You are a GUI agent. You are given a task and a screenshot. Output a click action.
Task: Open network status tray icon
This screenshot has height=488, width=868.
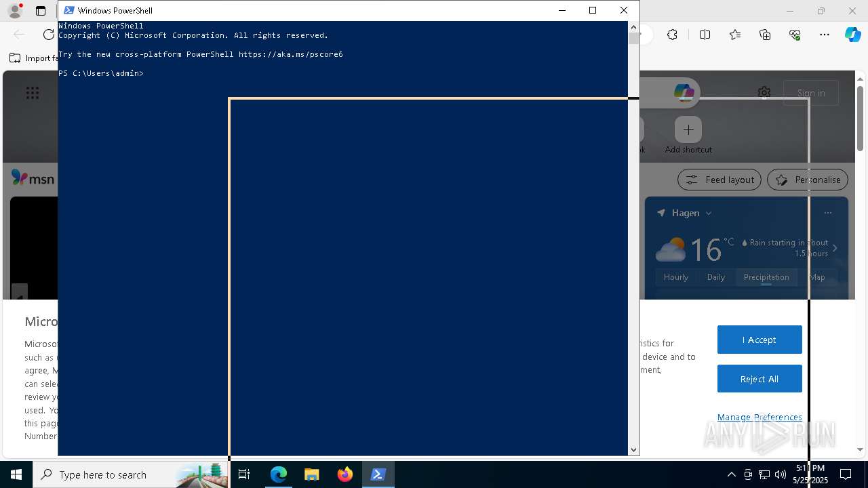click(x=764, y=474)
